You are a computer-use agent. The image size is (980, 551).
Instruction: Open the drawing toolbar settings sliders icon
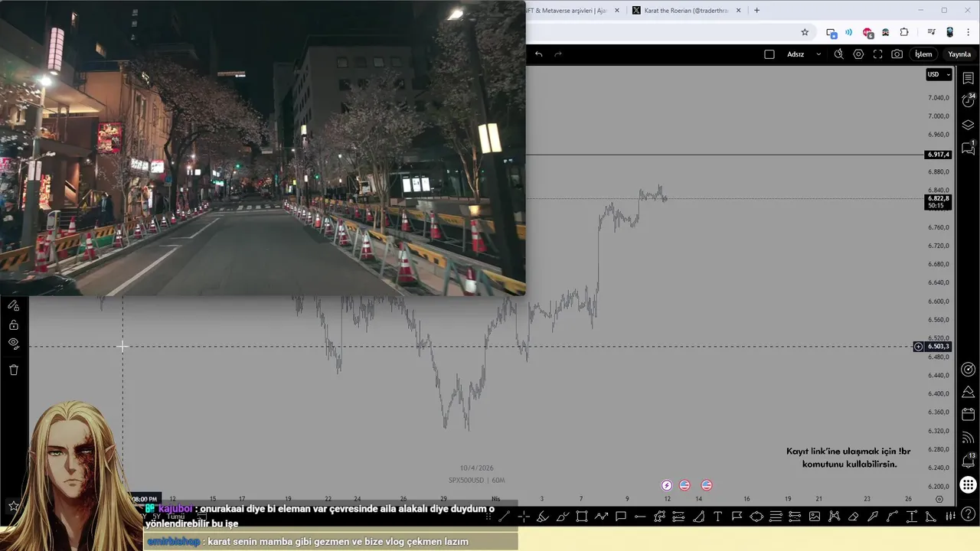coord(950,515)
